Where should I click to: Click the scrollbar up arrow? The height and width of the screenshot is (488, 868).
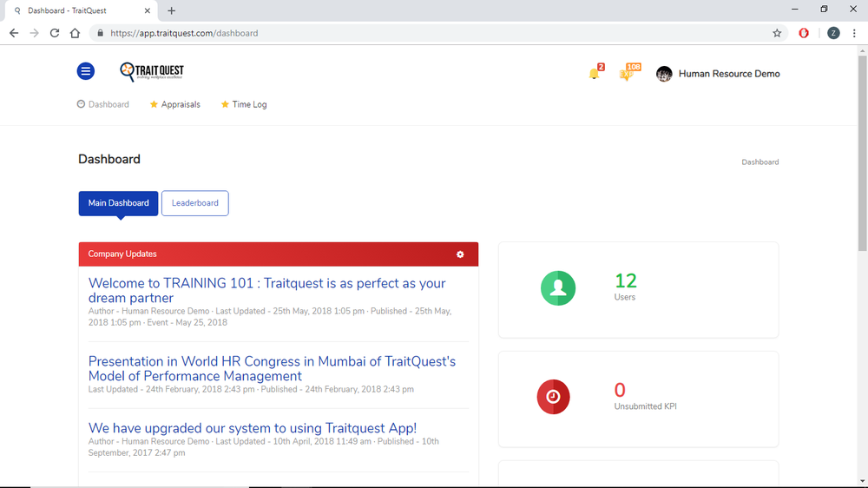(863, 50)
